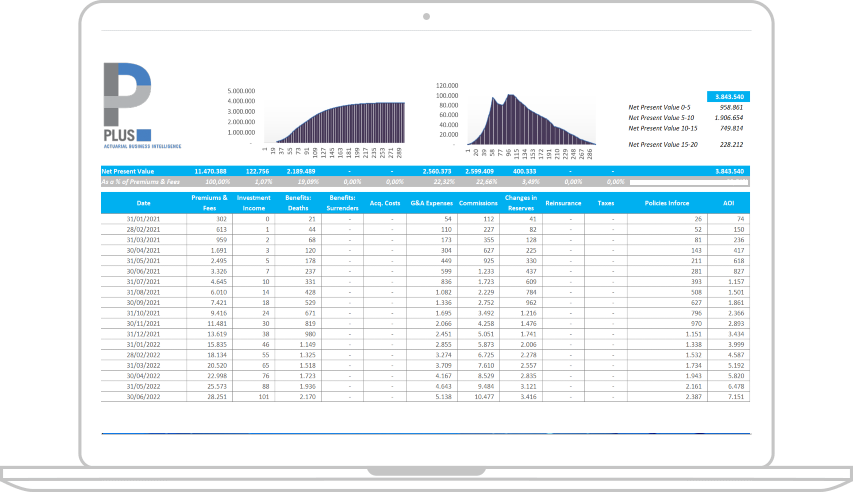Image resolution: width=853 pixels, height=492 pixels.
Task: Click the 'Policies Inforce' column header
Action: click(667, 203)
